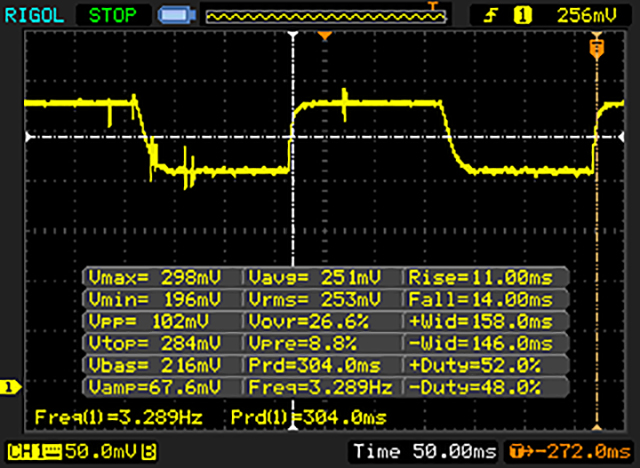Click the Vpre=8.8% measurement
The image size is (640, 468).
(302, 343)
